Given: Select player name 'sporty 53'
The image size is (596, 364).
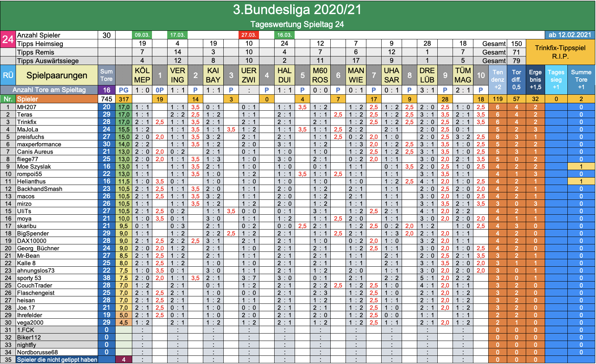Looking at the screenshot, I should [x=29, y=278].
